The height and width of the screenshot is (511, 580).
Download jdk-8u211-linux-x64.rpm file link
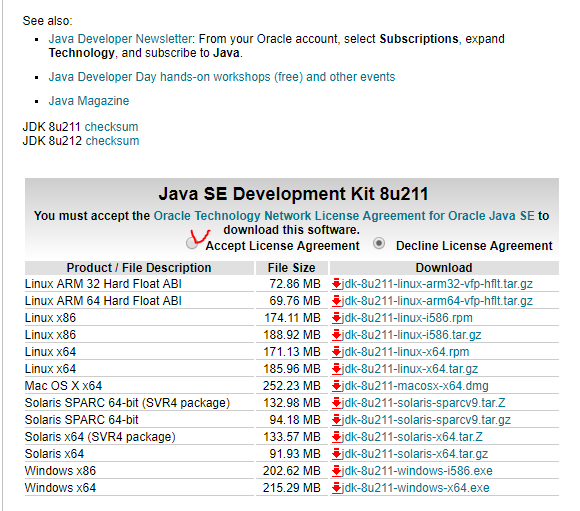pos(405,352)
